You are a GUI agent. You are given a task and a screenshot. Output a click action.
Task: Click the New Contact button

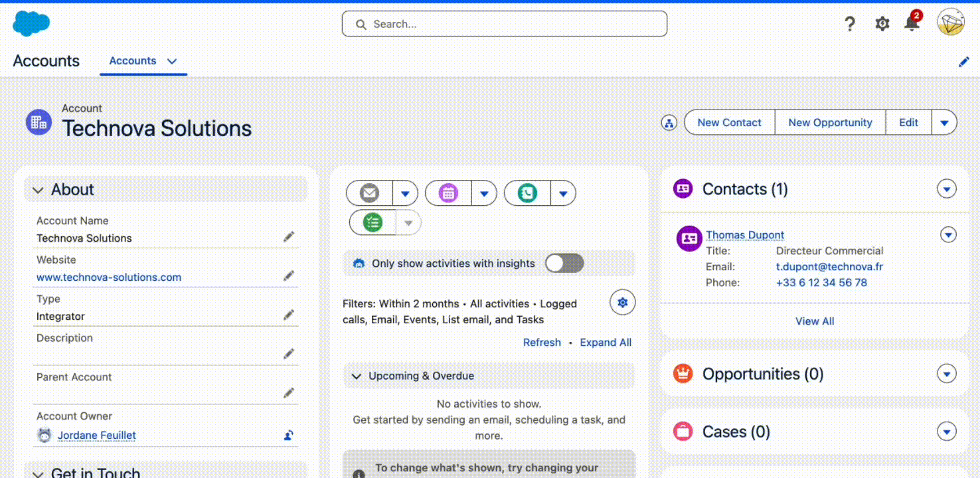point(729,123)
